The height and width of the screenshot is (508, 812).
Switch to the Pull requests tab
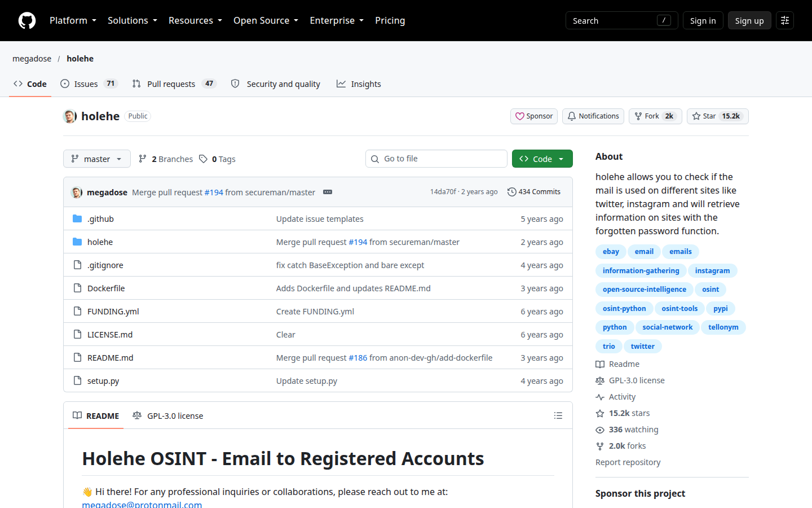174,84
